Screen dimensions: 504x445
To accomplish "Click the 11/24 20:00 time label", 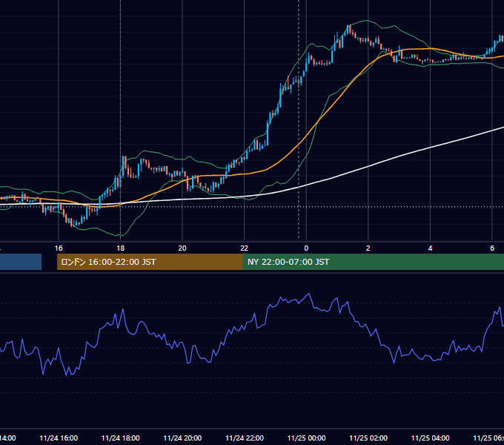I will tap(182, 438).
